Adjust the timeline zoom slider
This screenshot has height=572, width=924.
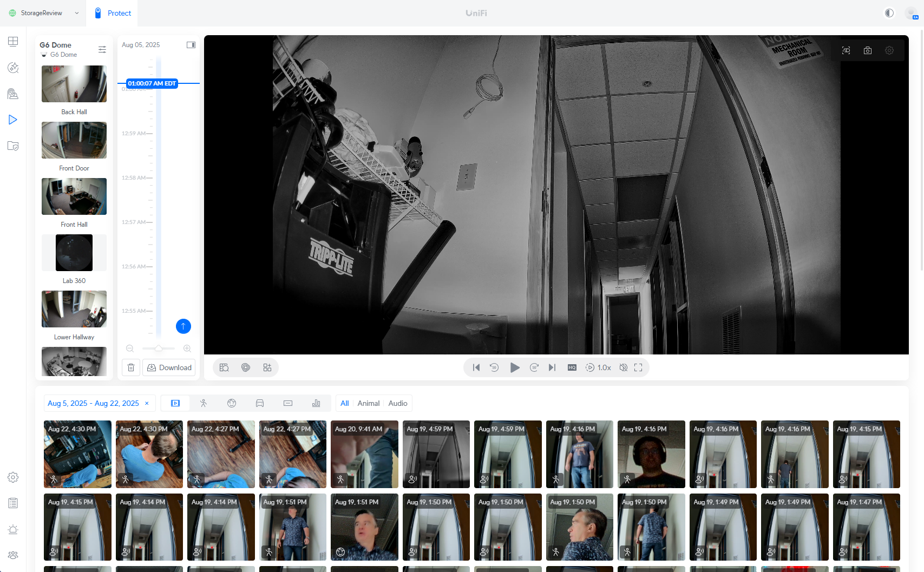pos(159,349)
